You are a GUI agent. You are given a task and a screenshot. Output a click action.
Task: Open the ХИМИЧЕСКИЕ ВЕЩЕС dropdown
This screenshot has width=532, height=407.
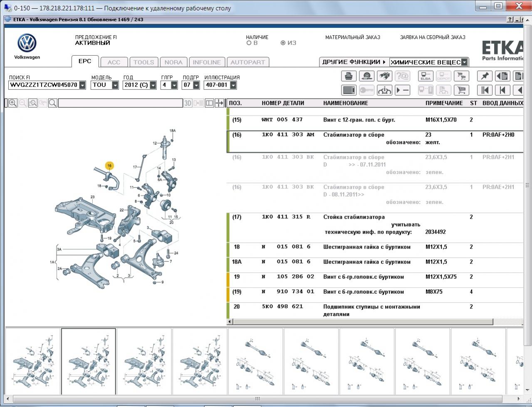tap(464, 62)
